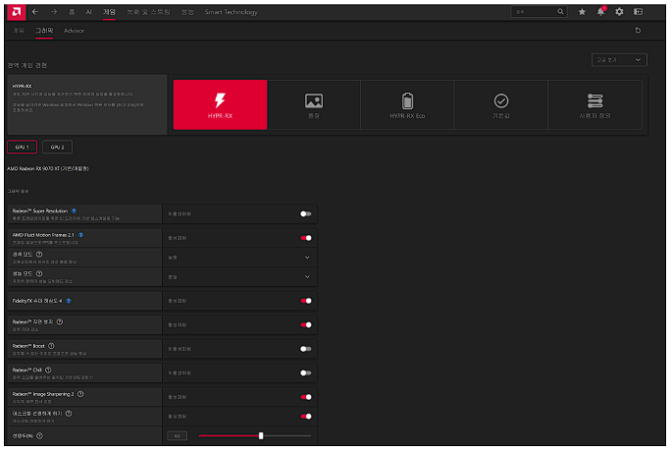Open help icon beside Radeon Anti-Lag
Viewport: 672px width, 452px height.
[60, 321]
